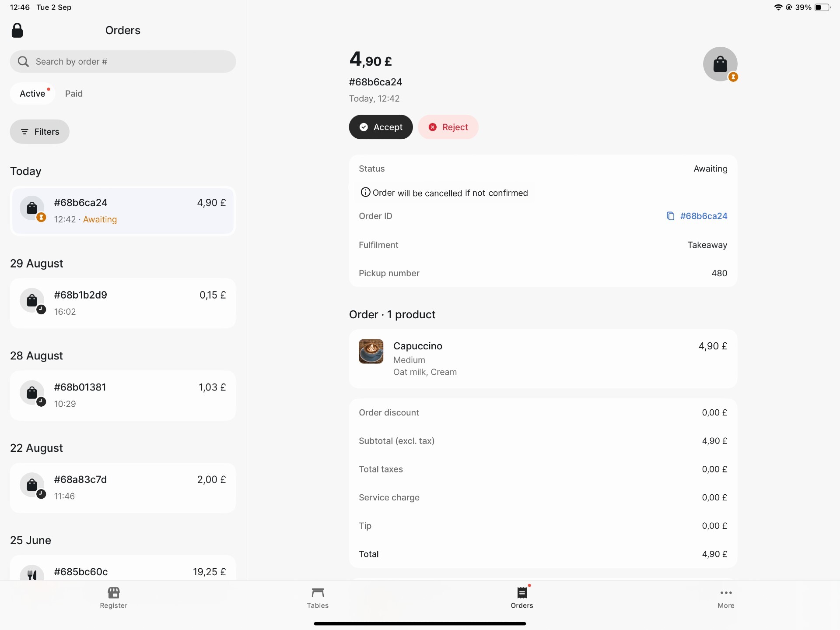Image resolution: width=840 pixels, height=630 pixels.
Task: Click the info icon by cancellation notice
Action: coord(365,193)
